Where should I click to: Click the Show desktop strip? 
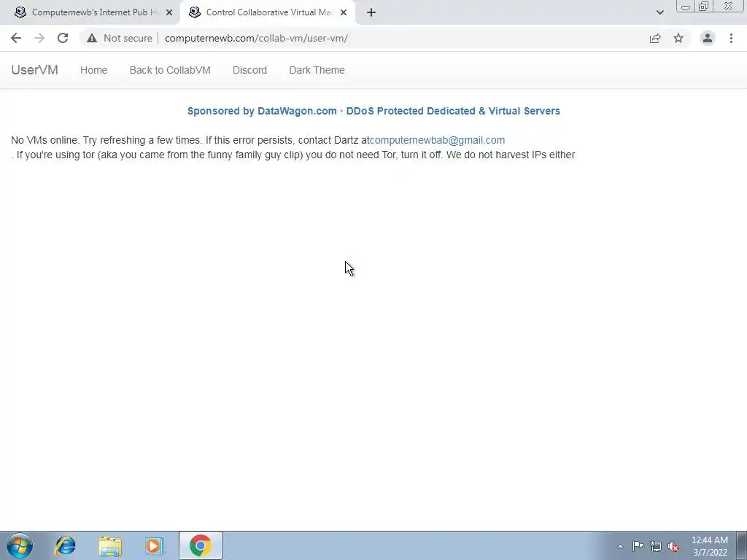pyautogui.click(x=742, y=545)
